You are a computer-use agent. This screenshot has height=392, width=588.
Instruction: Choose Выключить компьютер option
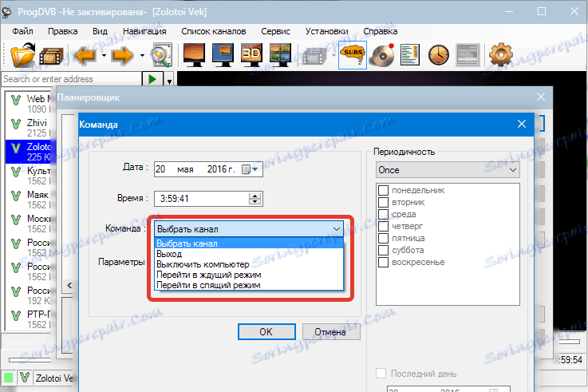[249, 264]
